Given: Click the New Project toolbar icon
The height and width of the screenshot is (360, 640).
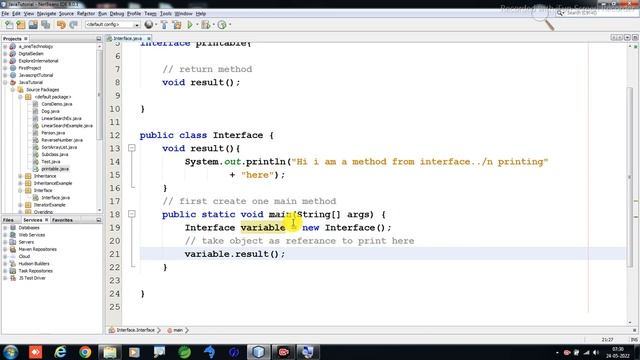Looking at the screenshot, I should click(x=21, y=25).
